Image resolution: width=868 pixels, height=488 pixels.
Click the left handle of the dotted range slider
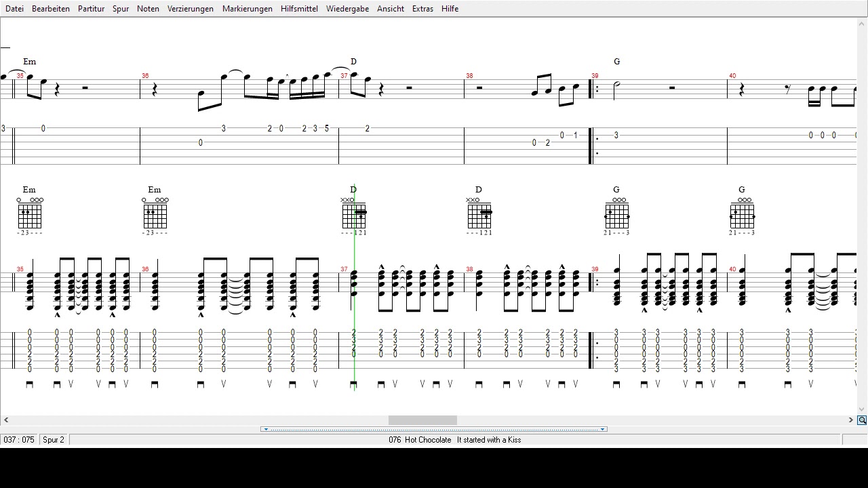pos(266,429)
